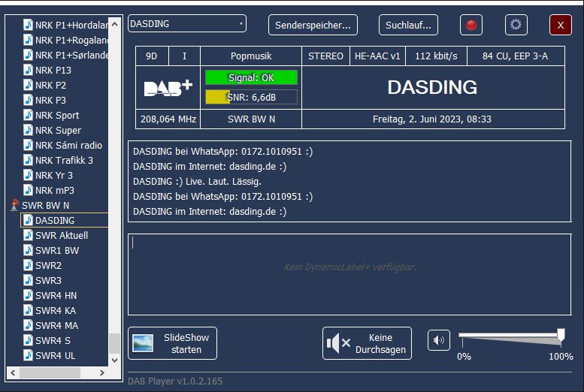
Task: Open settings with the gear icon
Action: point(516,25)
